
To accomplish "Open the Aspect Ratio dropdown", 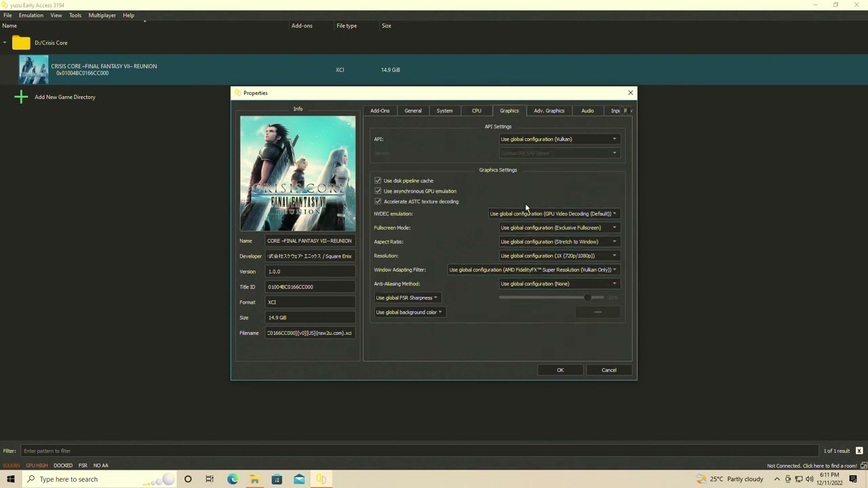I will 559,242.
